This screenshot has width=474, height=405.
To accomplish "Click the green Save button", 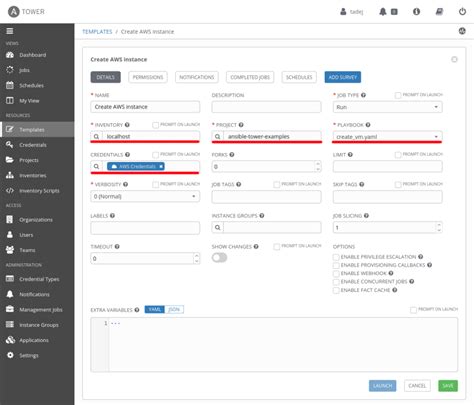I will (448, 386).
